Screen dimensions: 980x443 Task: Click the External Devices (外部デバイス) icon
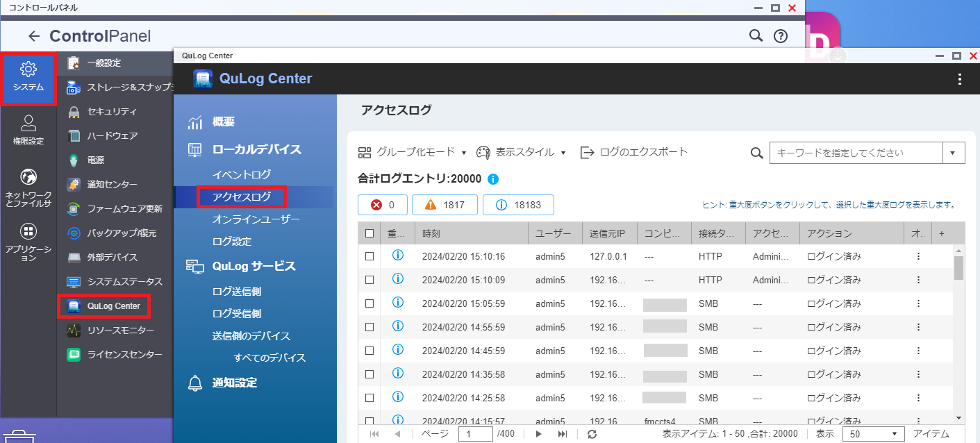coord(74,258)
